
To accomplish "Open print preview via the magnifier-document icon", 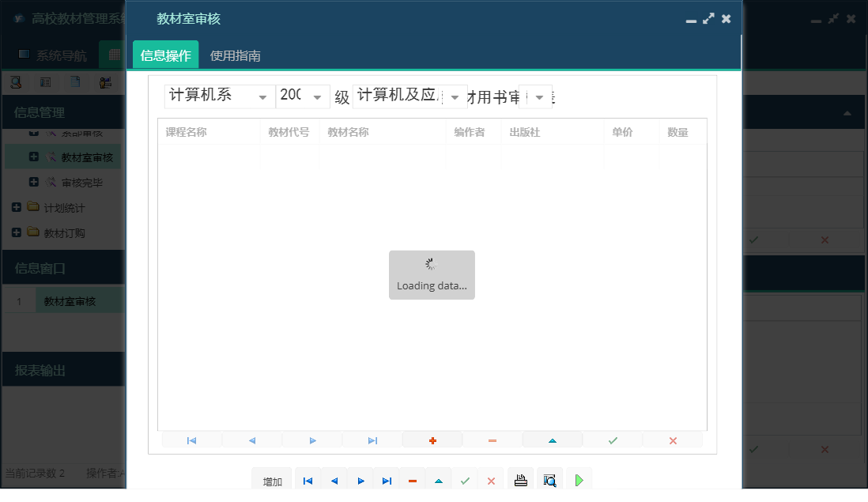I will [x=550, y=479].
